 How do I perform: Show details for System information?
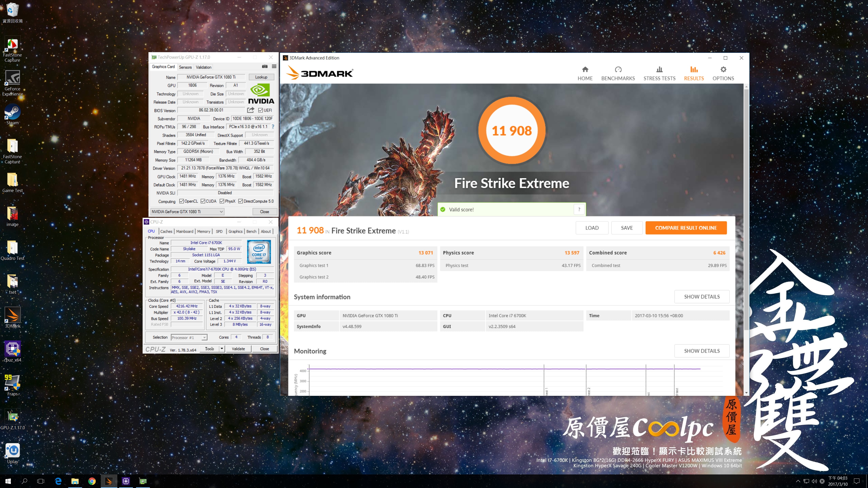pos(702,297)
